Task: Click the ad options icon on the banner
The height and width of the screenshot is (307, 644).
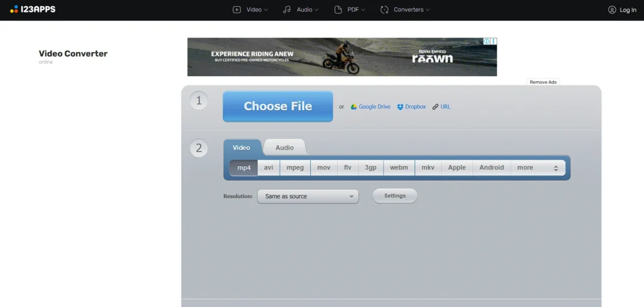Action: tap(494, 41)
